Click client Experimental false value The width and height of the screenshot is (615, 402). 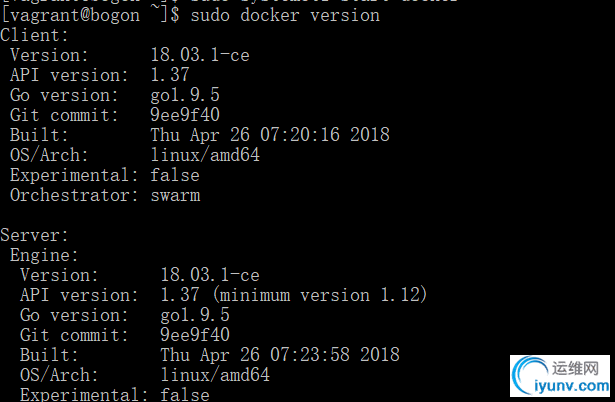[175, 175]
